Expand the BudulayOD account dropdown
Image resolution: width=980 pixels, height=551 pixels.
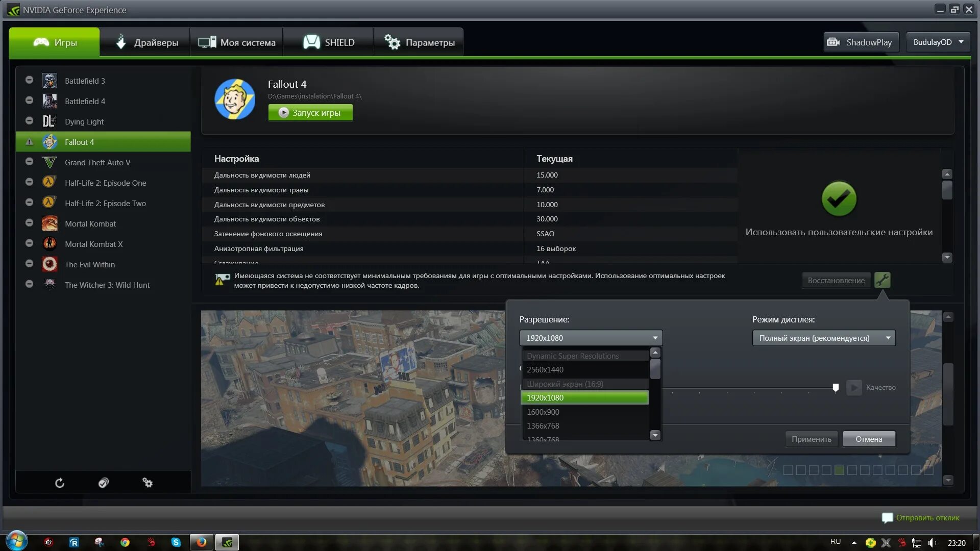pyautogui.click(x=938, y=42)
